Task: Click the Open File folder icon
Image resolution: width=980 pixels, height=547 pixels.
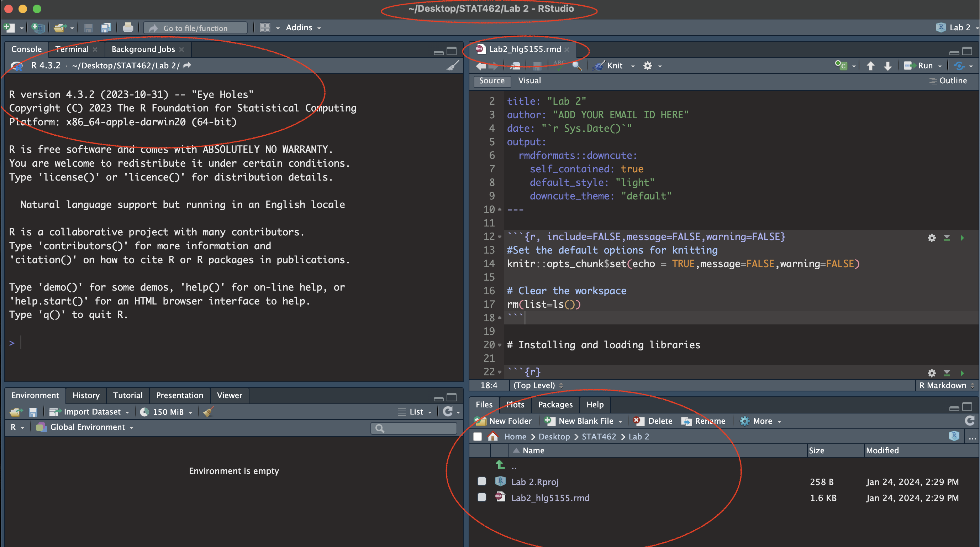Action: 60,28
